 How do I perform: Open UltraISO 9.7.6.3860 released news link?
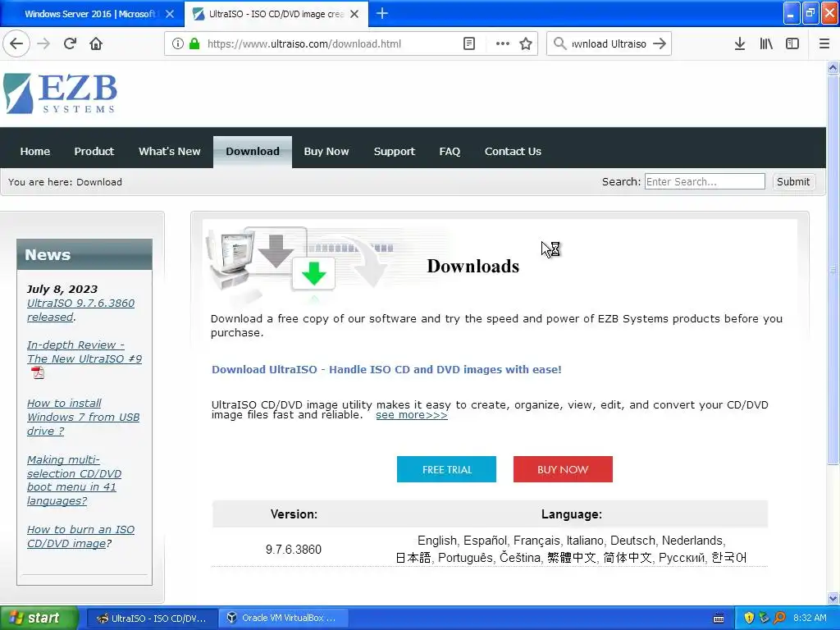coord(80,309)
